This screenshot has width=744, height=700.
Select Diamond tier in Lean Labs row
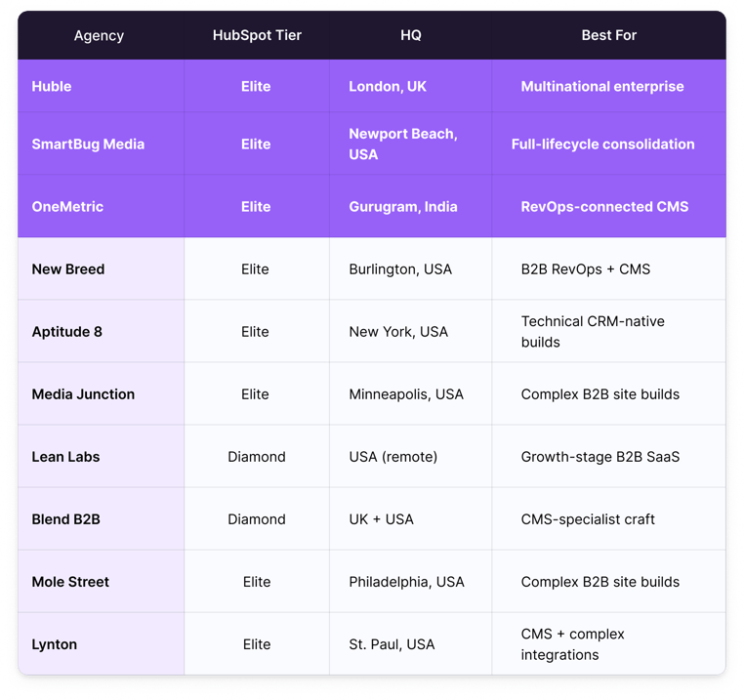256,457
